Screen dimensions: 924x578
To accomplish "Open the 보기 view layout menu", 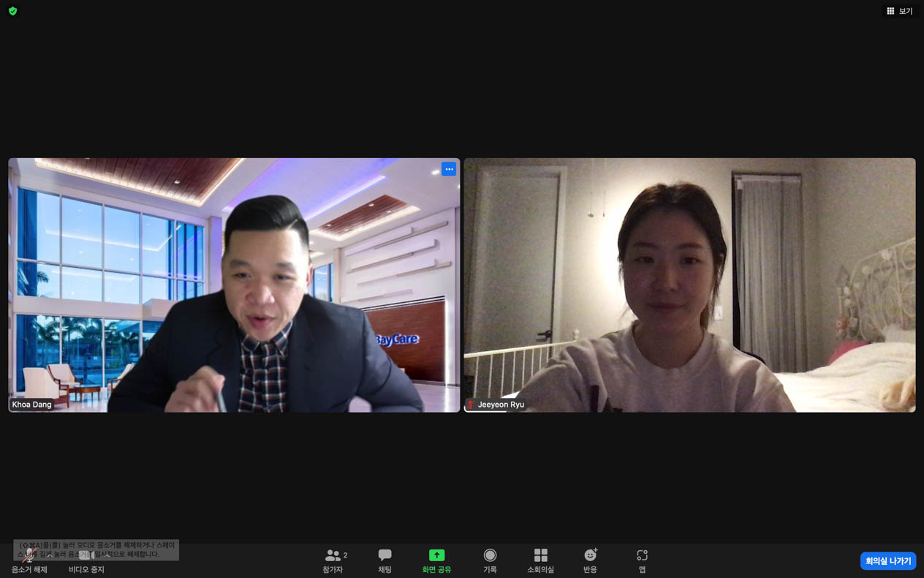I will click(x=899, y=11).
